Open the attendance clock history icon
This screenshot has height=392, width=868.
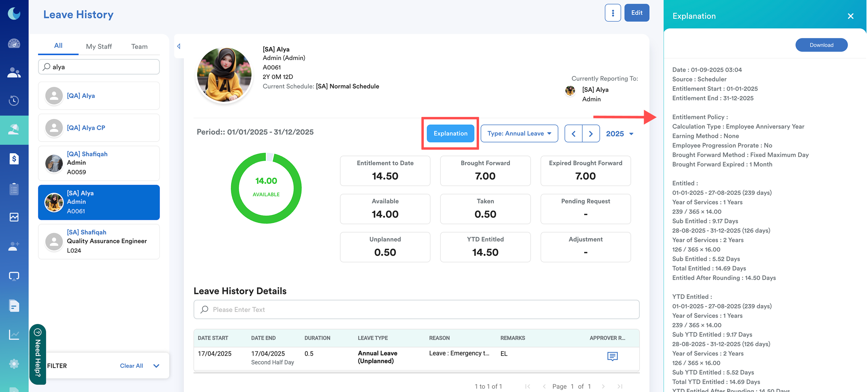pos(14,100)
